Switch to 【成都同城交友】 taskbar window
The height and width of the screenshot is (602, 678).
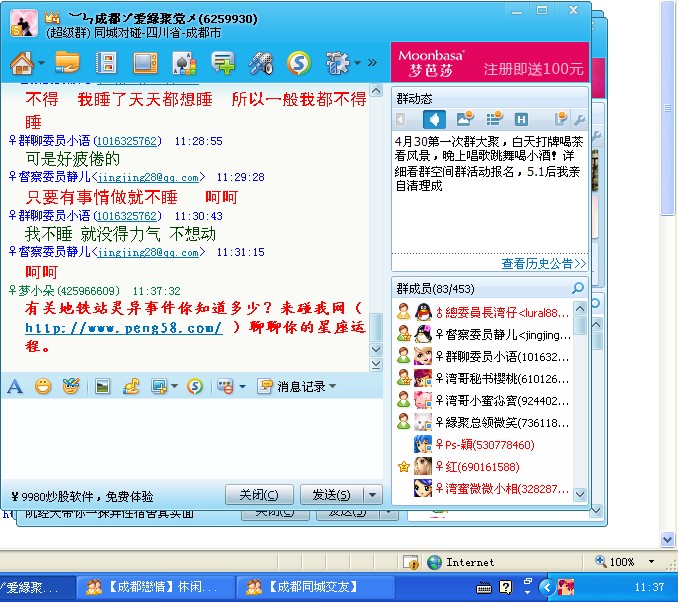point(315,587)
